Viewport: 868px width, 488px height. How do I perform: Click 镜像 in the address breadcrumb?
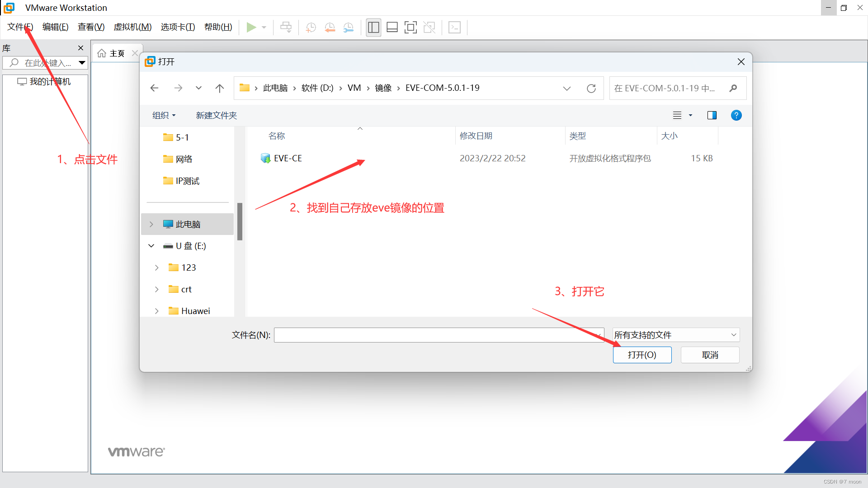pos(383,88)
